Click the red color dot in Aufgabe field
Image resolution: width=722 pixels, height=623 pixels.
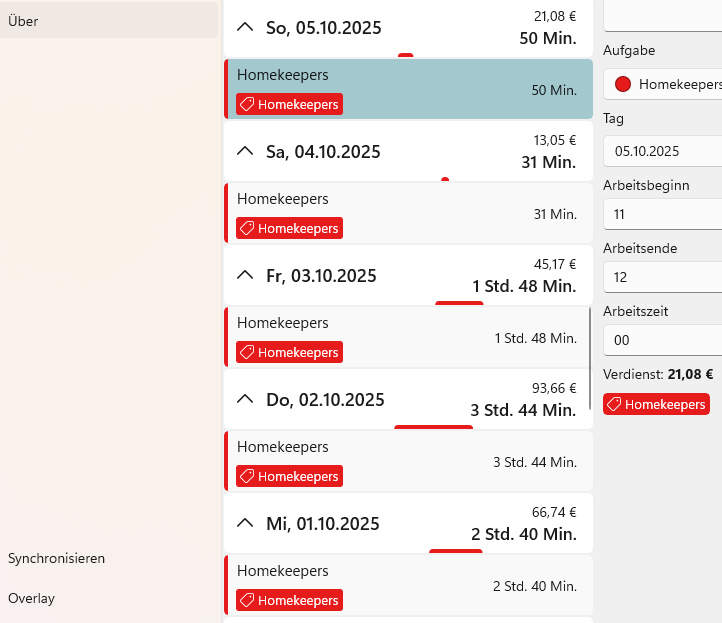click(623, 85)
